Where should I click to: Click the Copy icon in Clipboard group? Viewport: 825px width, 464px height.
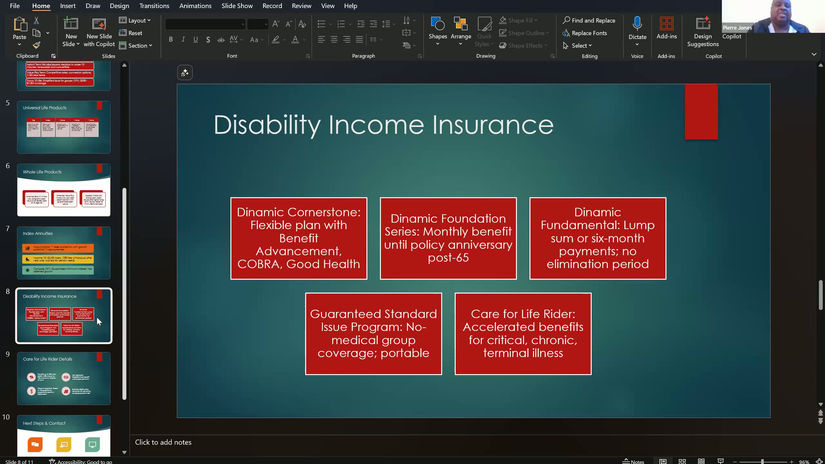click(x=36, y=33)
